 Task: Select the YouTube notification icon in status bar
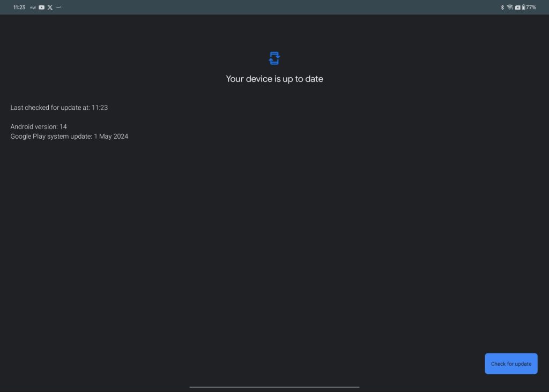point(42,7)
